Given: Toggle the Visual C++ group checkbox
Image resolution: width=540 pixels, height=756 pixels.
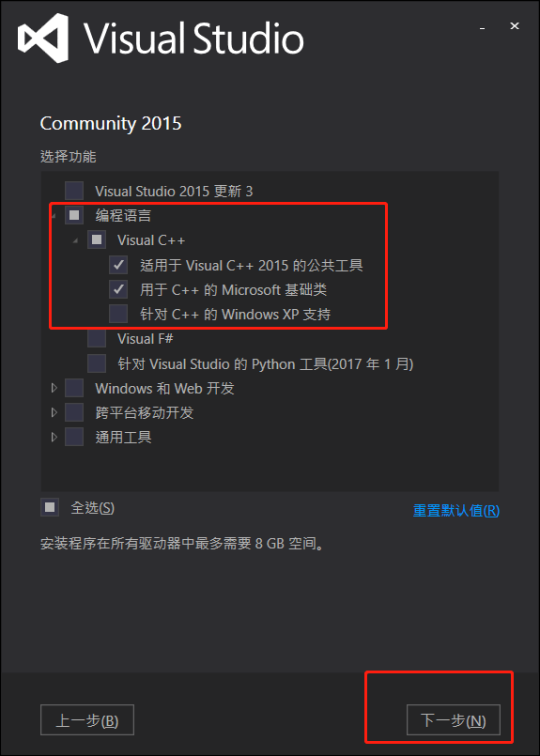Looking at the screenshot, I should point(97,239).
